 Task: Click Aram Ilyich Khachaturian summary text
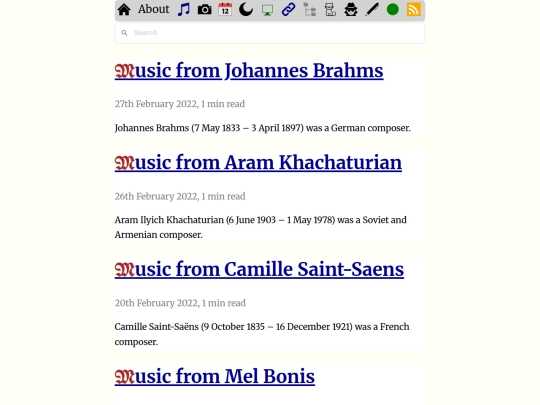(x=260, y=227)
